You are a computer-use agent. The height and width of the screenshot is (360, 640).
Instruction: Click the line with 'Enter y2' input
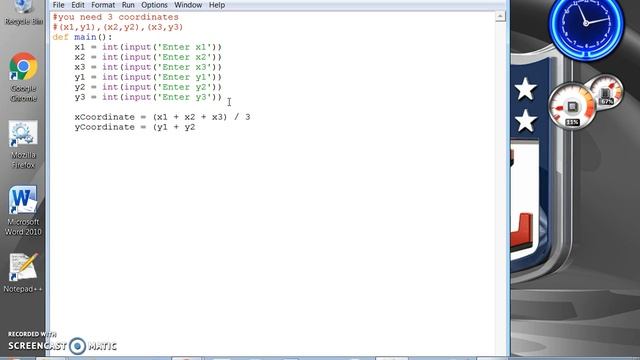(148, 87)
